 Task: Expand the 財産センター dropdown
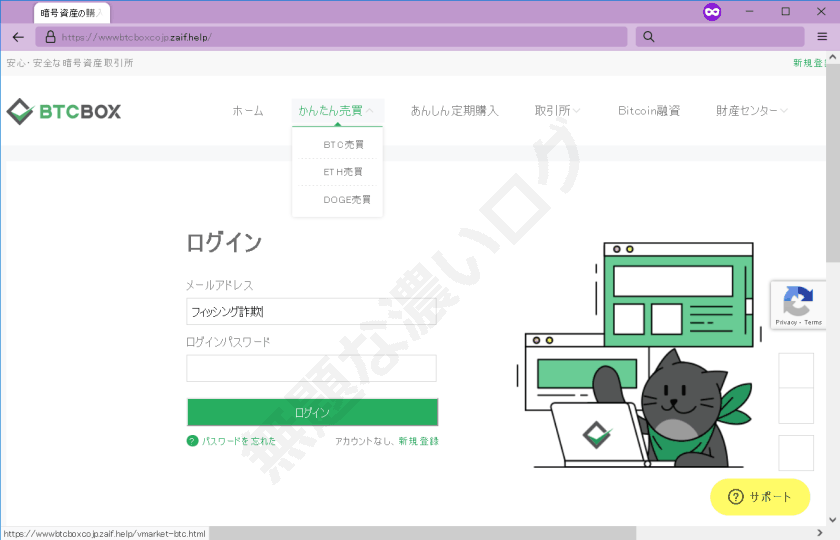click(x=752, y=111)
